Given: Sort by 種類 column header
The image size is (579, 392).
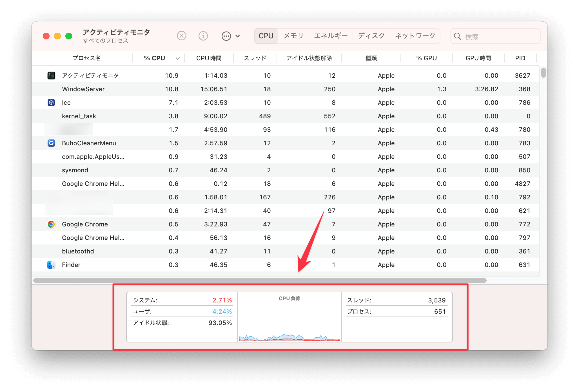Looking at the screenshot, I should [x=371, y=58].
